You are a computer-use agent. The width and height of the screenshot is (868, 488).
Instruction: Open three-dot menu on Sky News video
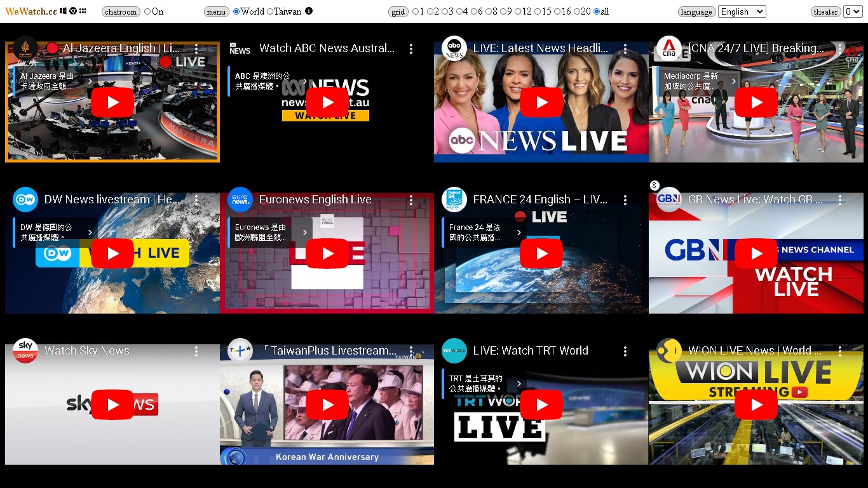[196, 351]
